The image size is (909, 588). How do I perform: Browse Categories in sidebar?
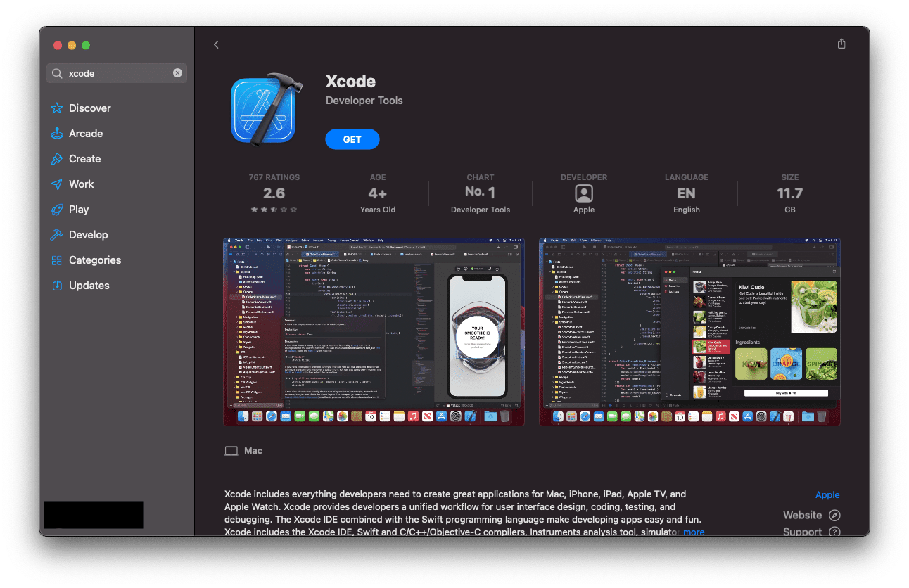[x=95, y=260]
